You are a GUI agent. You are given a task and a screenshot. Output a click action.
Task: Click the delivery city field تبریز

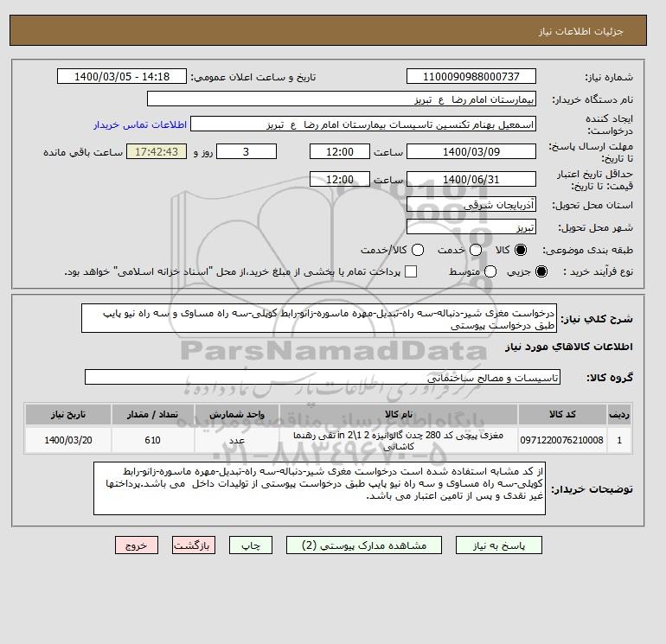coord(471,227)
